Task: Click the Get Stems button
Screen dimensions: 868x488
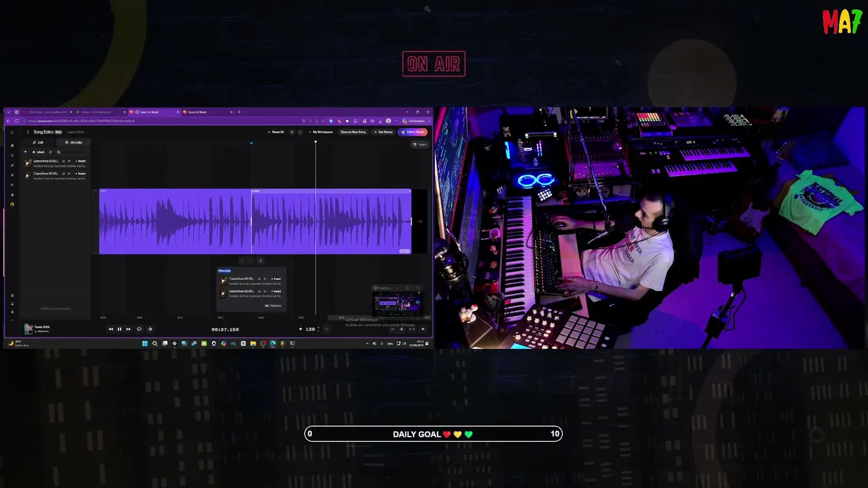Action: pyautogui.click(x=384, y=132)
